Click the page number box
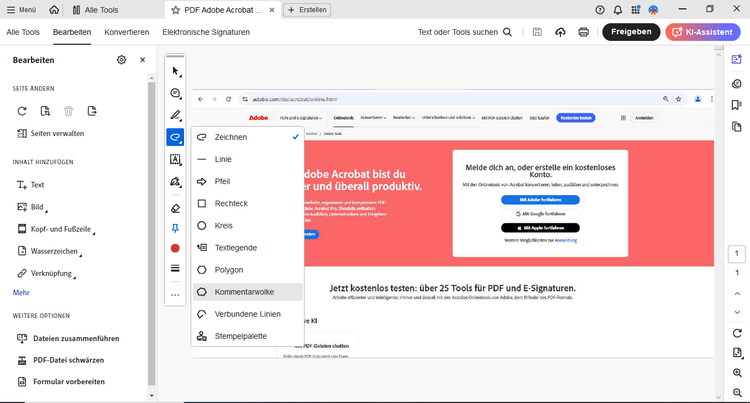 point(737,254)
